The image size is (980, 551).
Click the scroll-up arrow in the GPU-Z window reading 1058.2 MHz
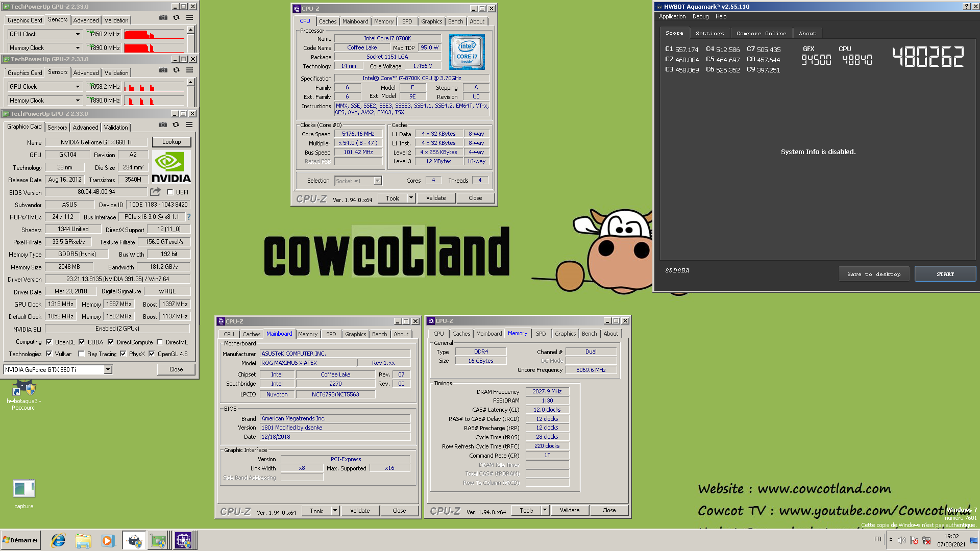[190, 83]
